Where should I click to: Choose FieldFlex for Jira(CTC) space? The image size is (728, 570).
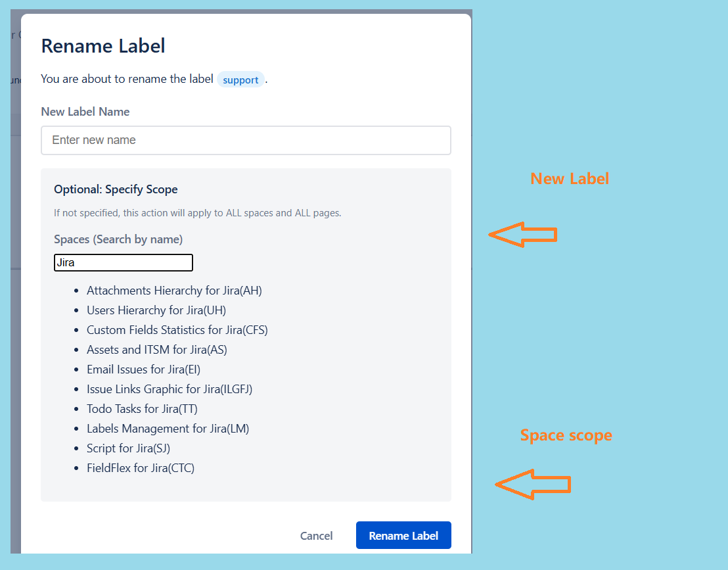pyautogui.click(x=141, y=467)
